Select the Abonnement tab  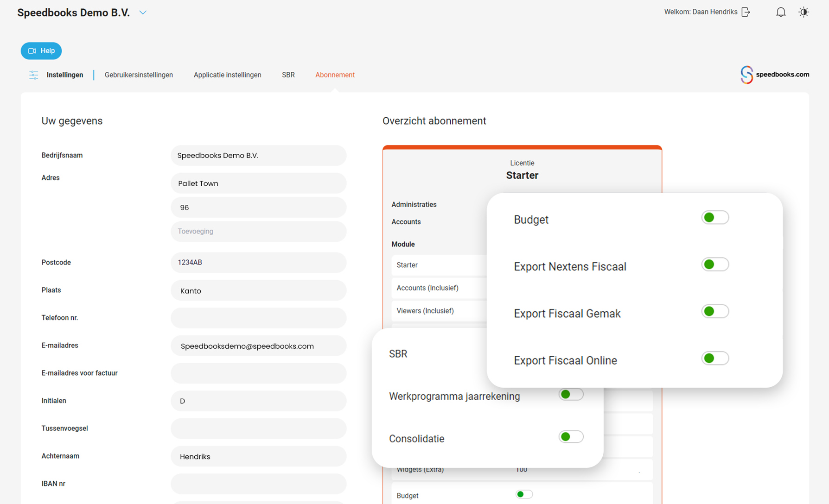point(335,75)
